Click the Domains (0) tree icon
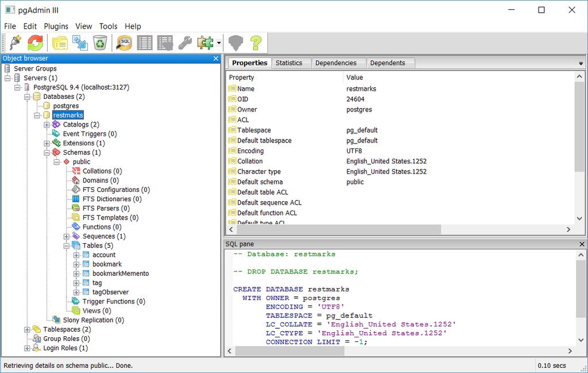Screen dimensions: 588x373 pos(76,180)
